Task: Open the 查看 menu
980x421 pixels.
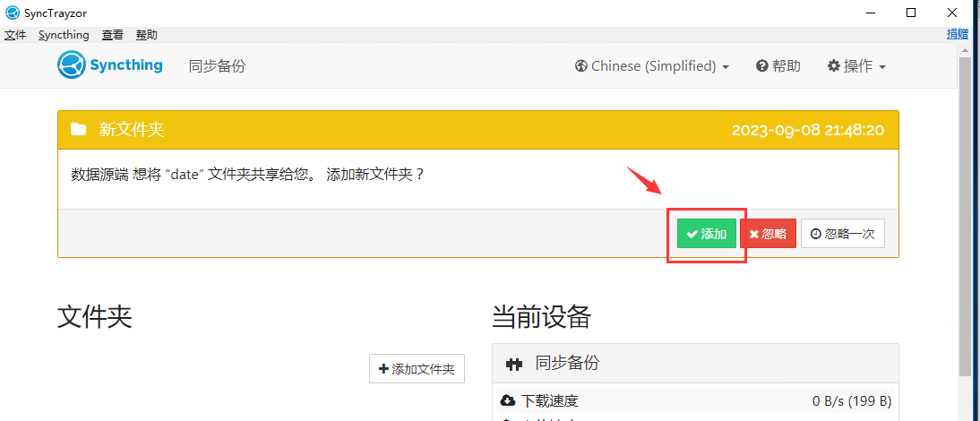Action: coord(113,35)
